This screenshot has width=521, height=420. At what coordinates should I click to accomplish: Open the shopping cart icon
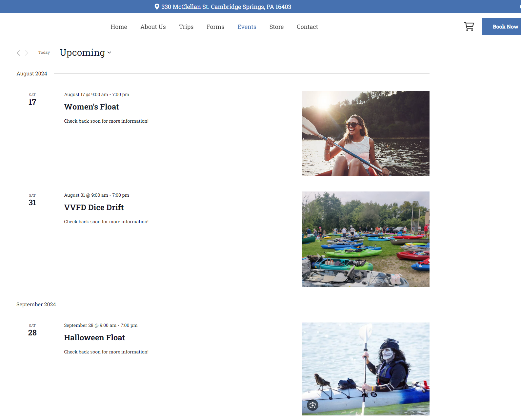[x=469, y=27]
